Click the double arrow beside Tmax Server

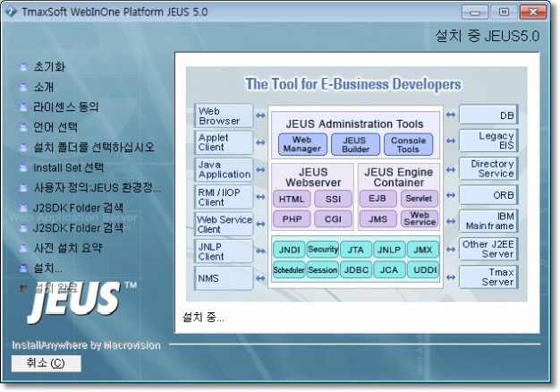pyautogui.click(x=451, y=277)
